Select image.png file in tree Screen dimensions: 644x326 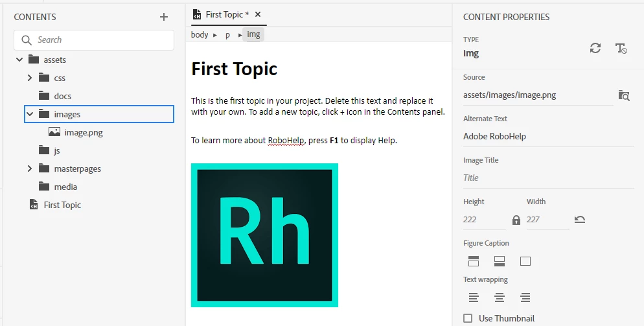click(x=84, y=132)
